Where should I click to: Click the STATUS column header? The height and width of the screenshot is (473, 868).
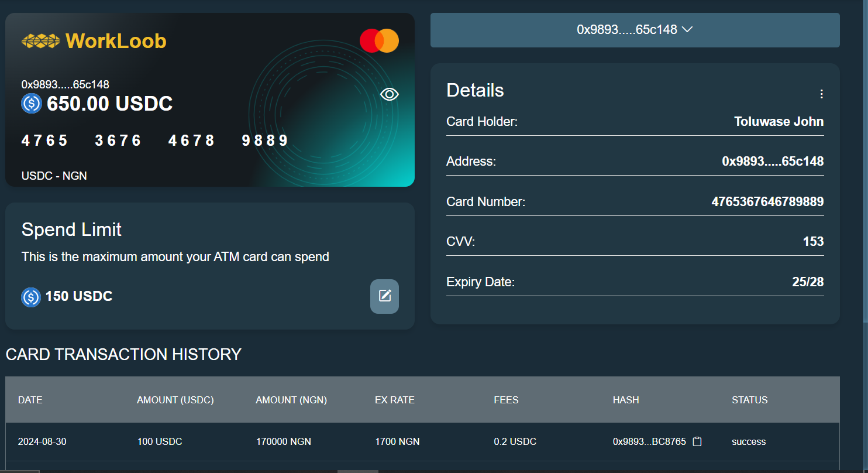[x=750, y=400]
